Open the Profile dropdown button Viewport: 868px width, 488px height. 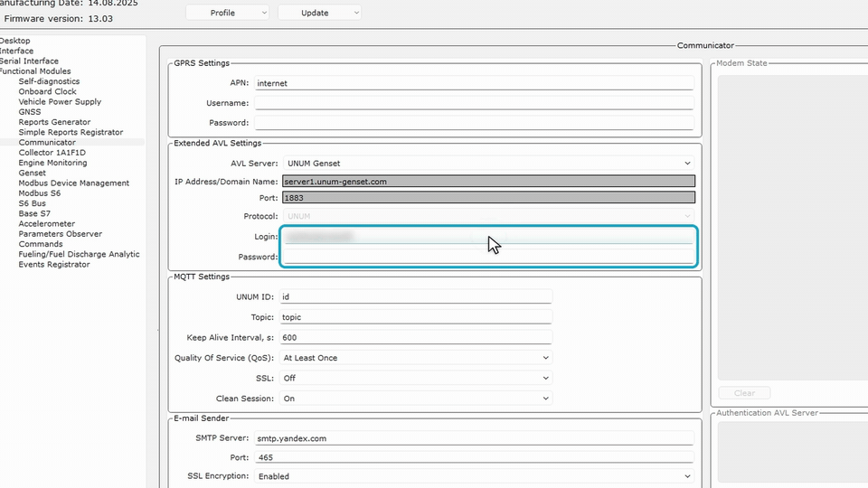click(x=228, y=13)
